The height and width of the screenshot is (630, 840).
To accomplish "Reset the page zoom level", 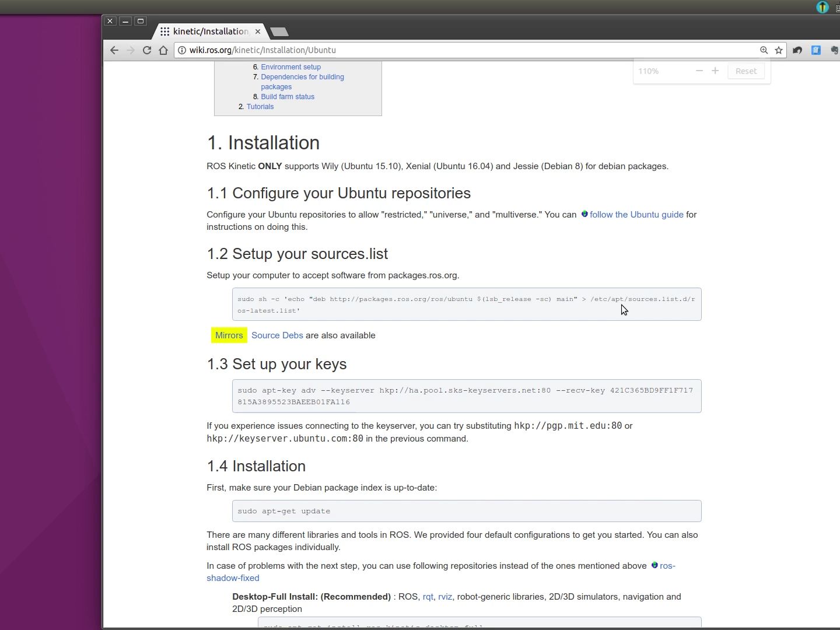I will tap(746, 71).
